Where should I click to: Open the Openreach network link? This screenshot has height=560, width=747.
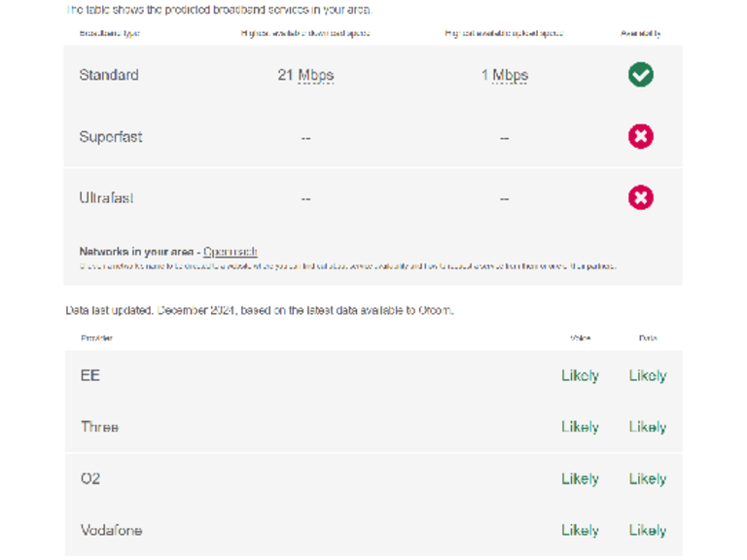click(x=231, y=252)
